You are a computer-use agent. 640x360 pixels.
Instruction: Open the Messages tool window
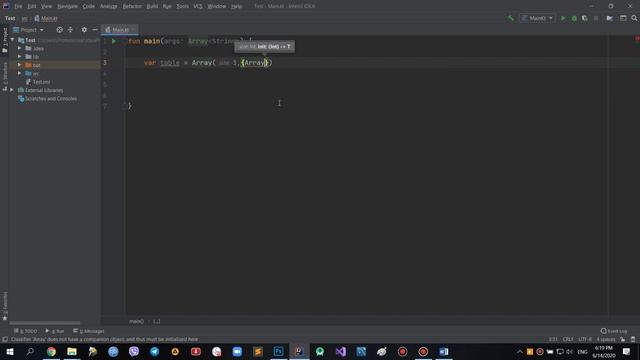(89, 331)
